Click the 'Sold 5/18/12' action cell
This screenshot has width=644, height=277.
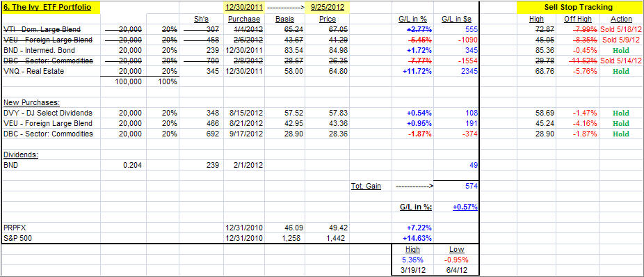pyautogui.click(x=620, y=30)
